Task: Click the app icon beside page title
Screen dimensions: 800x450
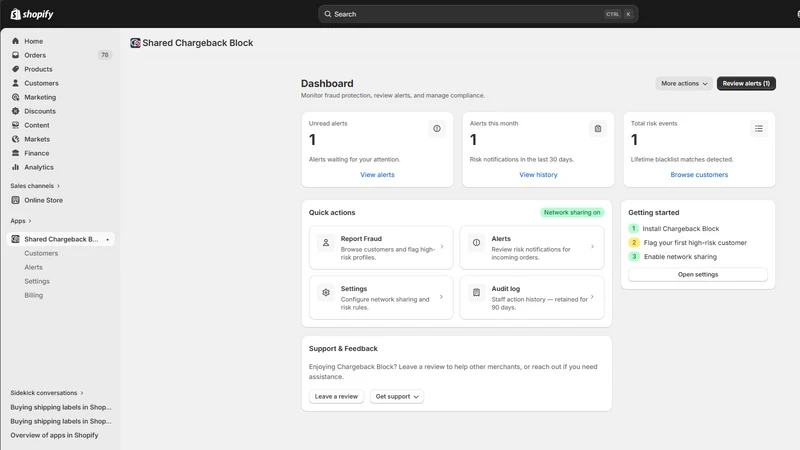Action: (135, 43)
